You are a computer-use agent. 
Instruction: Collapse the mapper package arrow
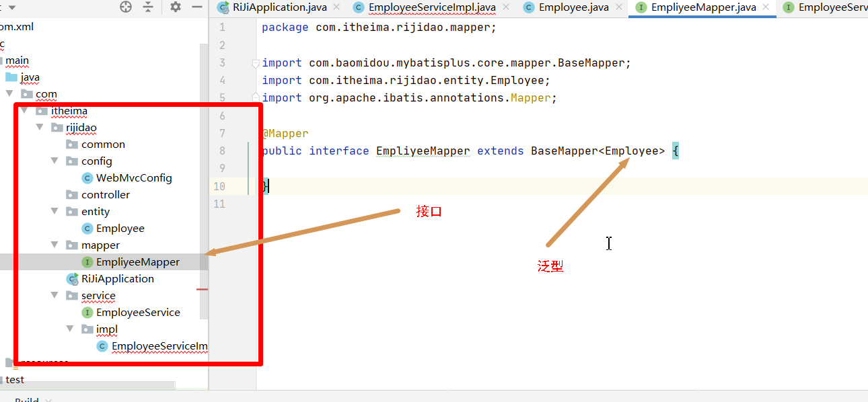pyautogui.click(x=55, y=245)
